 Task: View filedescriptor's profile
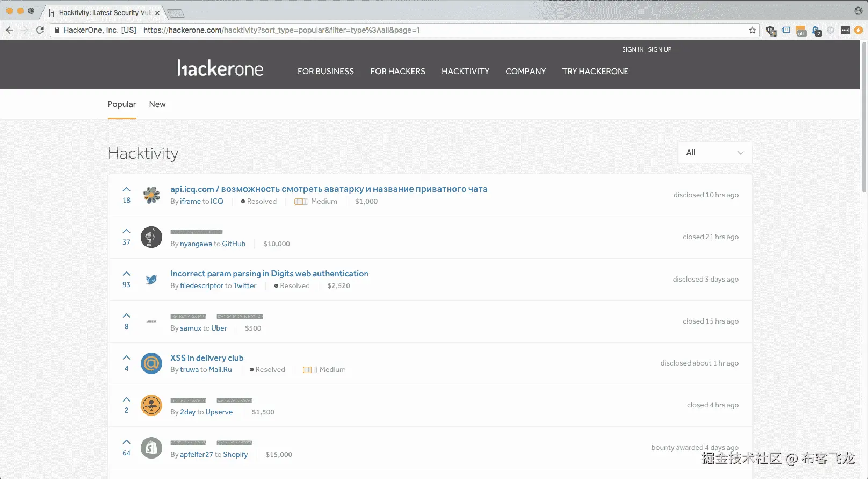(201, 286)
